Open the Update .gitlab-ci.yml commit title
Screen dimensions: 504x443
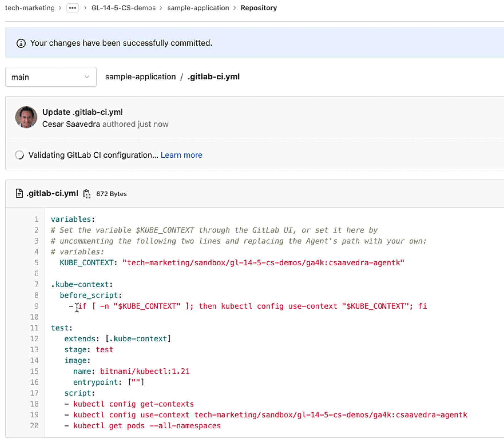click(x=82, y=112)
